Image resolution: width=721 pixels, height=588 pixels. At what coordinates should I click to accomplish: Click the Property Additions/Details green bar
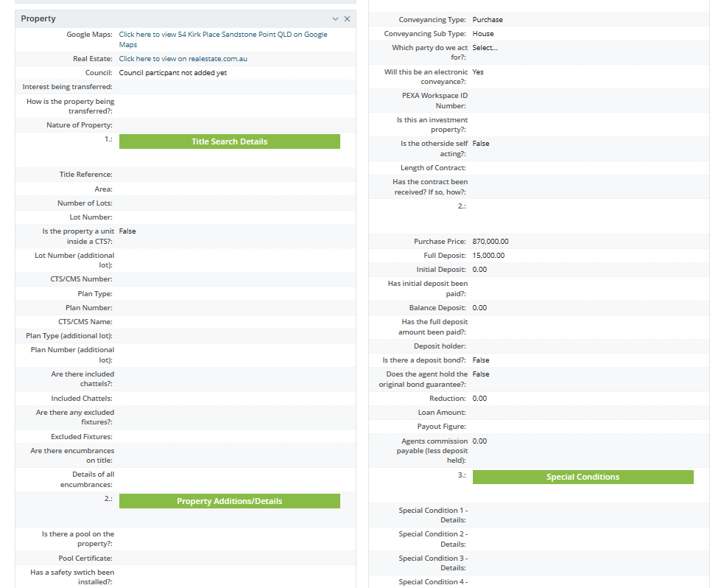(x=229, y=501)
